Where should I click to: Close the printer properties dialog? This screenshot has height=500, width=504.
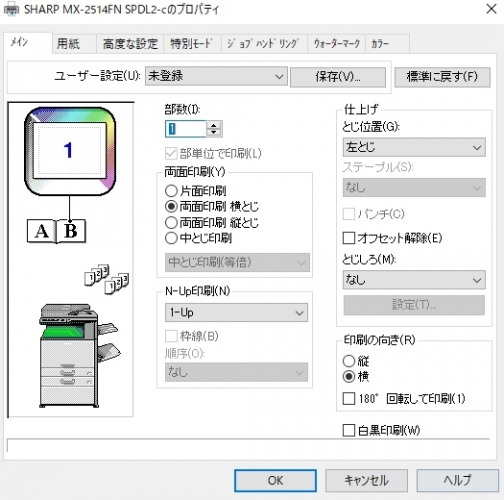(x=491, y=9)
